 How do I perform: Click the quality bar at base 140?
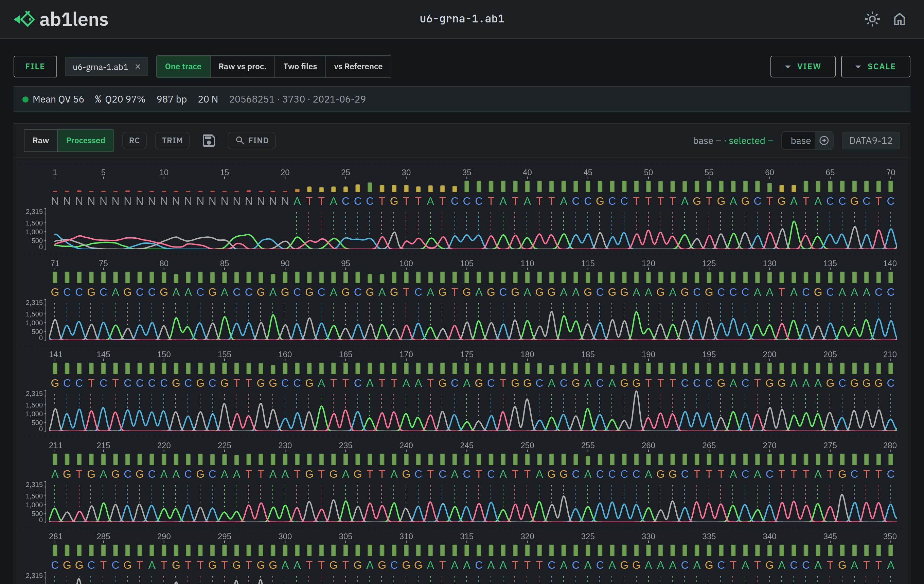tap(890, 277)
